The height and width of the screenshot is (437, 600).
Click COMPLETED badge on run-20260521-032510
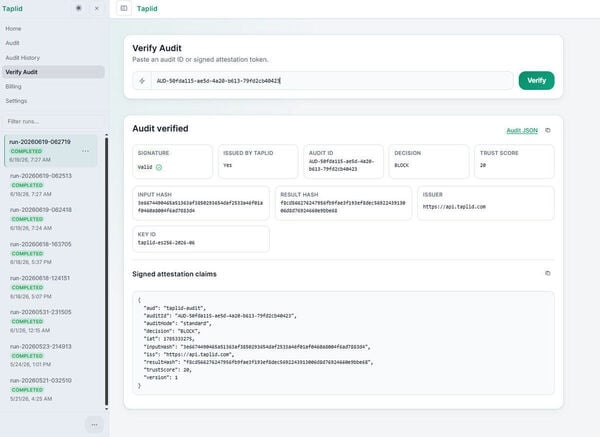pyautogui.click(x=27, y=390)
